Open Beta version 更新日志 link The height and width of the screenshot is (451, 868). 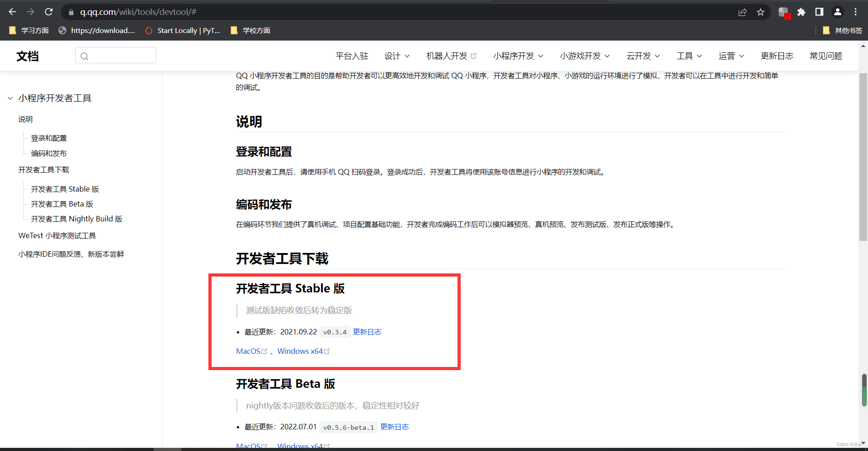click(x=394, y=427)
